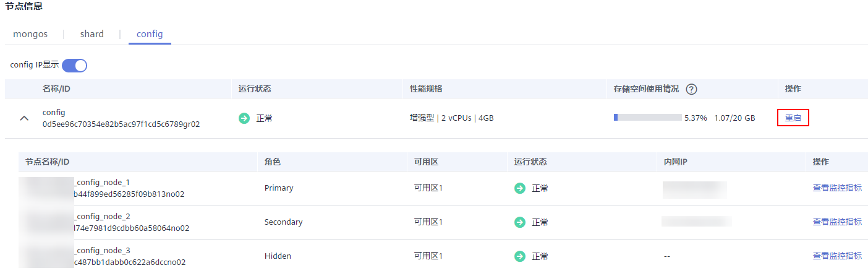Switch to the shard tab
Viewport: 868px width, 273px height.
pos(91,34)
